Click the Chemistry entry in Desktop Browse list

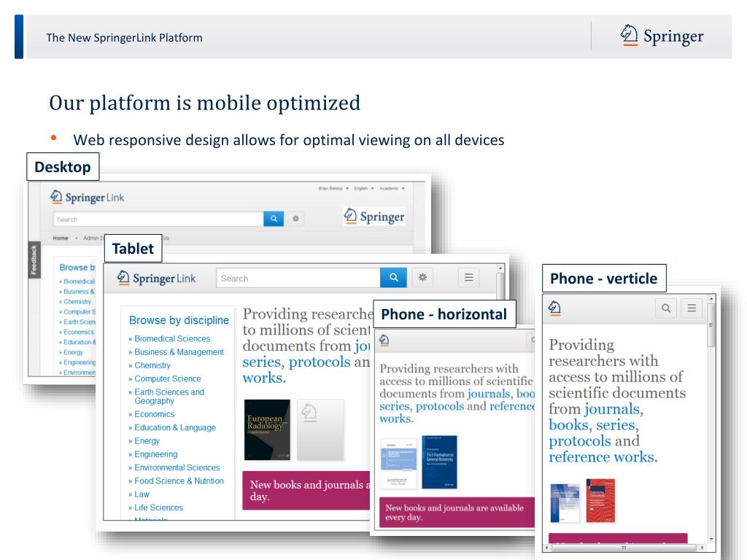click(x=77, y=301)
